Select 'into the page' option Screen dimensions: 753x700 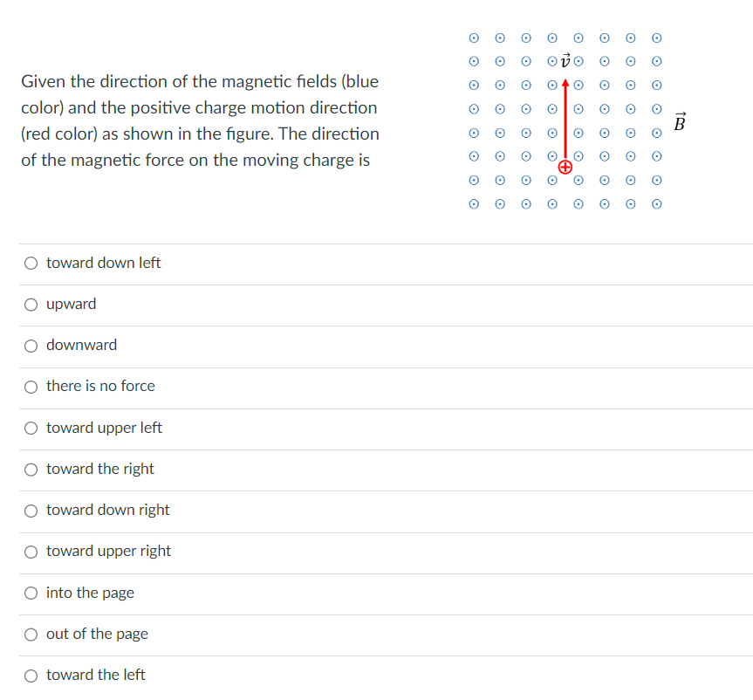(31, 593)
